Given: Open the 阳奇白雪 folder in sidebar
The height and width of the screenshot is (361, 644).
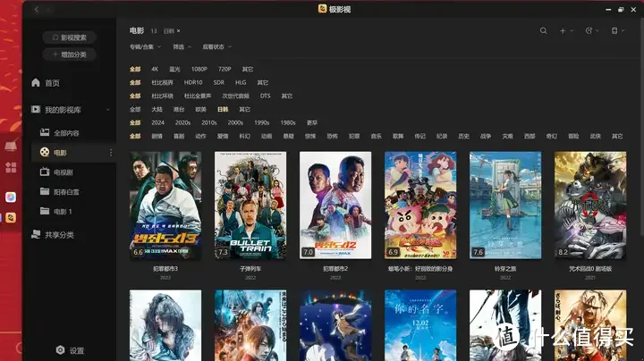Looking at the screenshot, I should click(66, 191).
